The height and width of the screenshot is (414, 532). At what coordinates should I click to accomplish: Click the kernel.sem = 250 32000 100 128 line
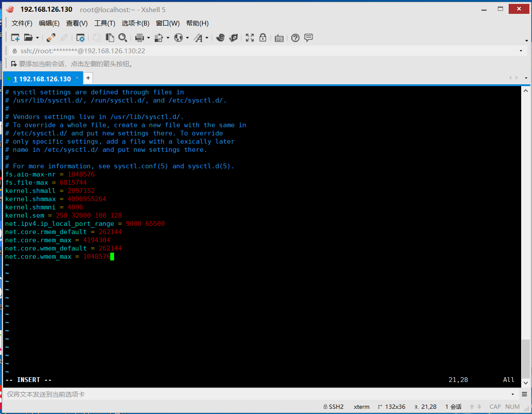click(64, 215)
